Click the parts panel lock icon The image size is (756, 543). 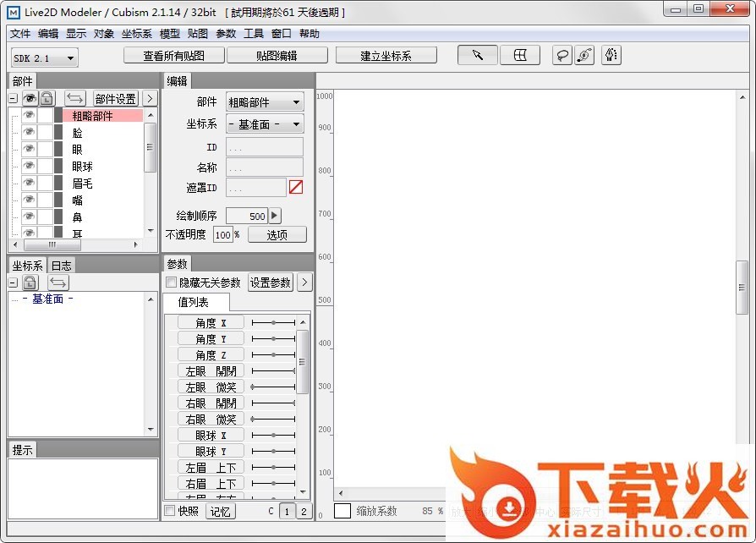click(47, 98)
